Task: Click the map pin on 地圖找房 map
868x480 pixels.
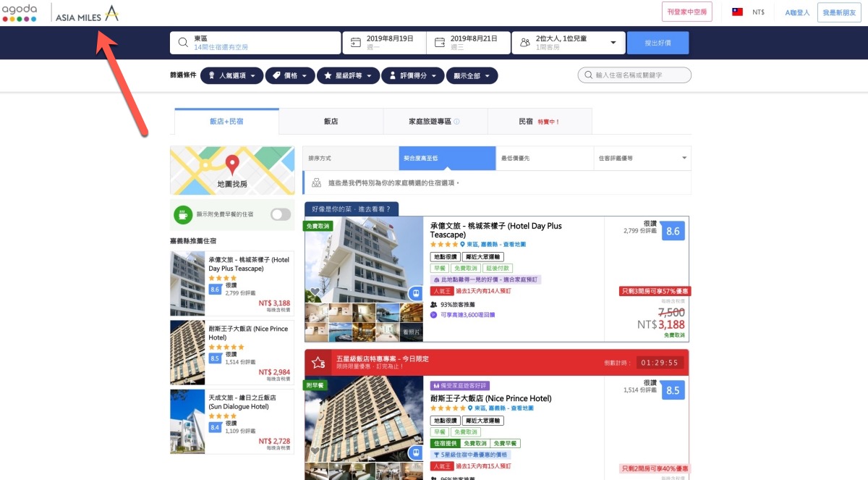Action: pyautogui.click(x=232, y=164)
